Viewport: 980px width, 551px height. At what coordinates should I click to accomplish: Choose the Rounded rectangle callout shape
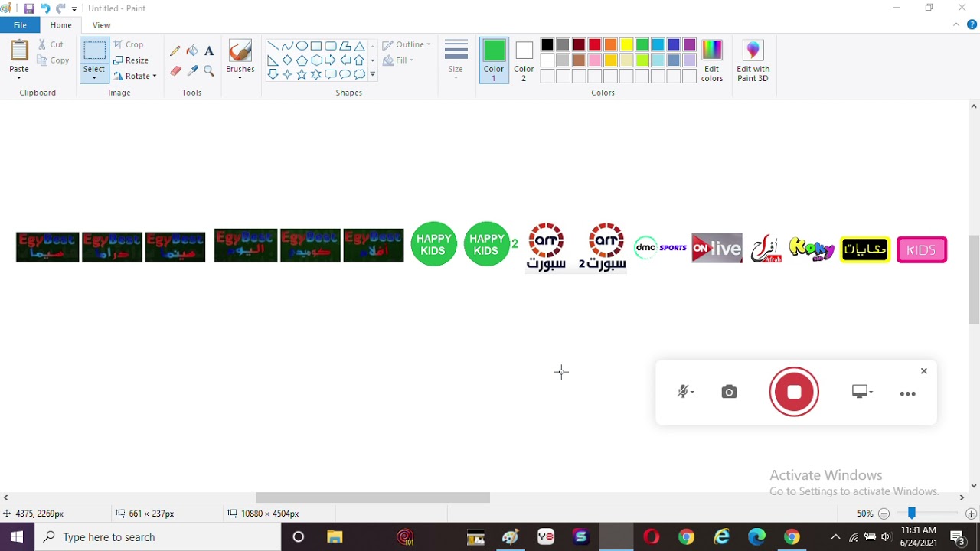pos(330,74)
